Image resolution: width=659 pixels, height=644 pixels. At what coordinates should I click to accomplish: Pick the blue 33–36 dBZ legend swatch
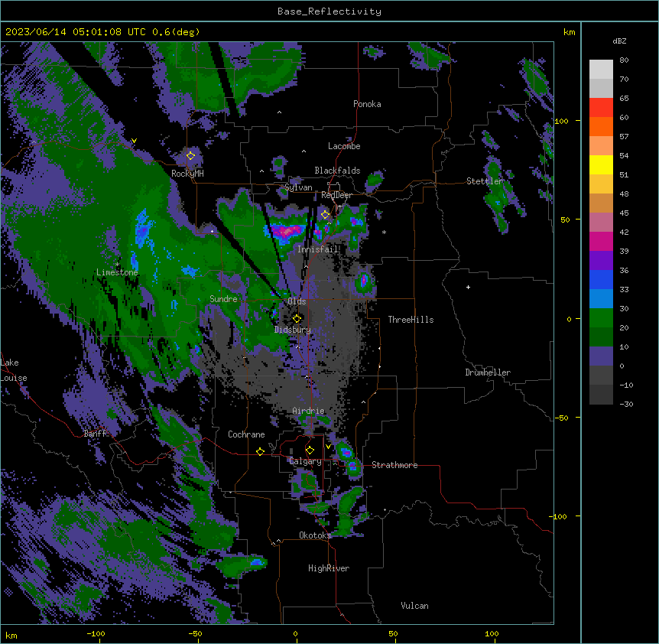tap(601, 279)
